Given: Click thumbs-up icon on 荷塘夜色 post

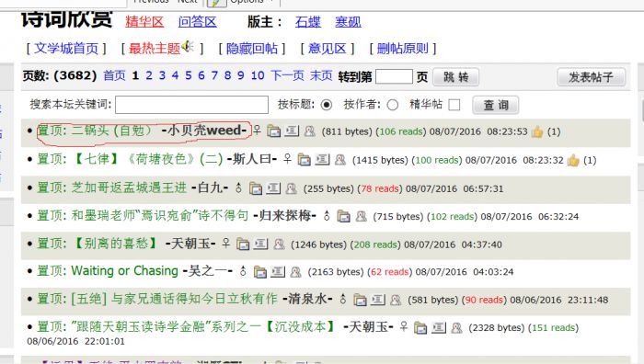Looking at the screenshot, I should click(573, 160).
